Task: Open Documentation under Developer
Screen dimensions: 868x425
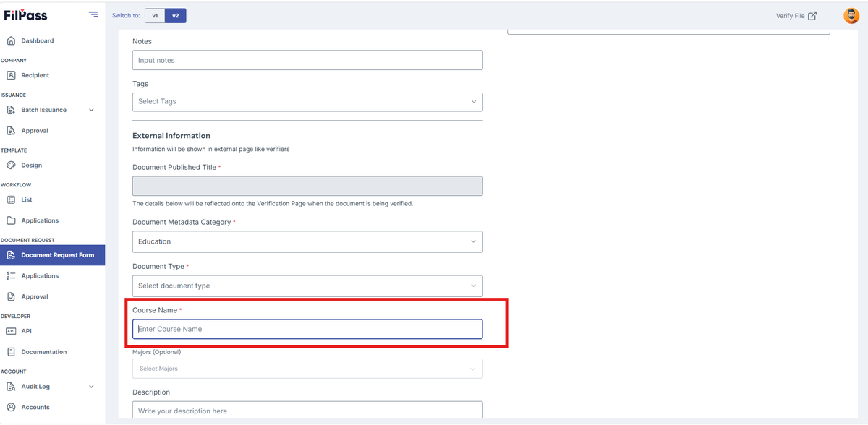Action: pos(44,352)
